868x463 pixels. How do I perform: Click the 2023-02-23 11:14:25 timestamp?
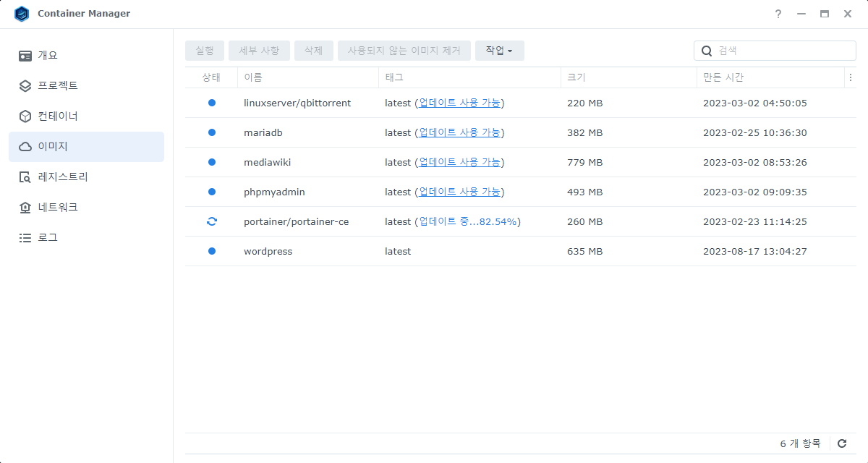(755, 221)
